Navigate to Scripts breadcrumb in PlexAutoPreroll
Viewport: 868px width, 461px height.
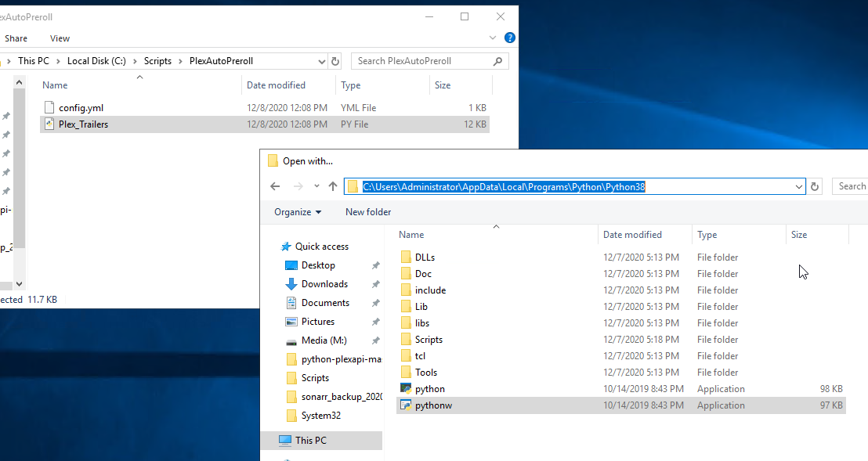tap(157, 61)
